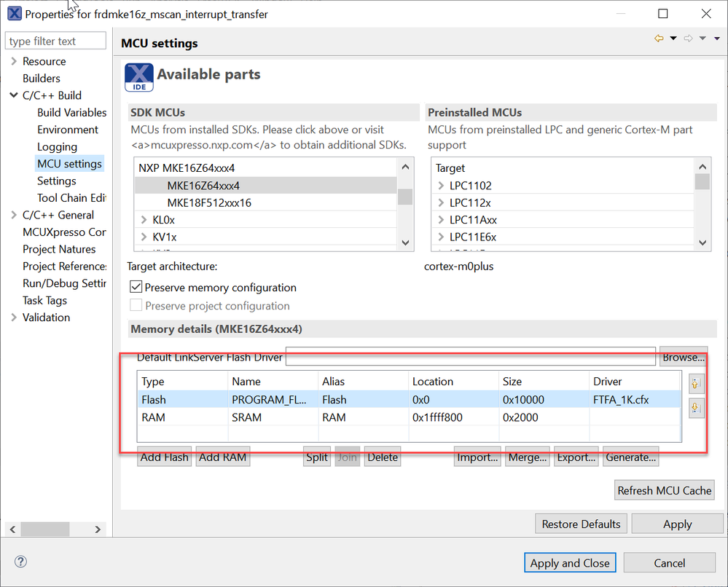This screenshot has width=728, height=587.
Task: Click Generate button
Action: click(631, 457)
